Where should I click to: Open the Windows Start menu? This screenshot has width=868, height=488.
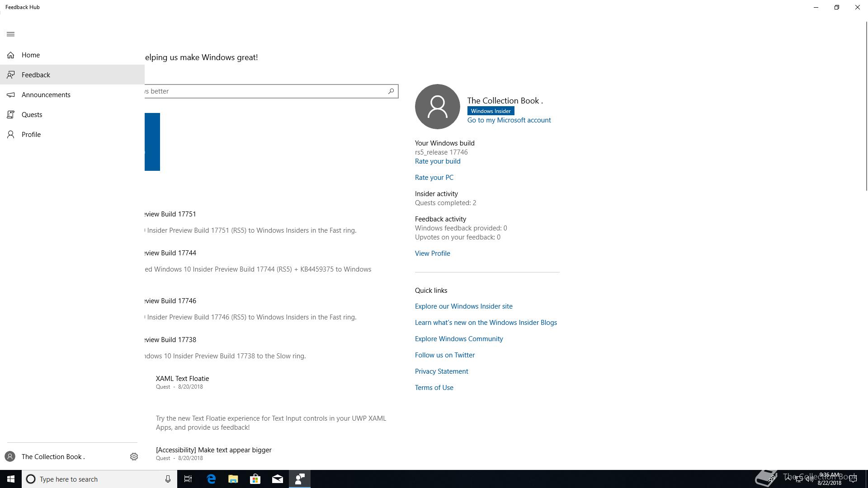tap(11, 479)
